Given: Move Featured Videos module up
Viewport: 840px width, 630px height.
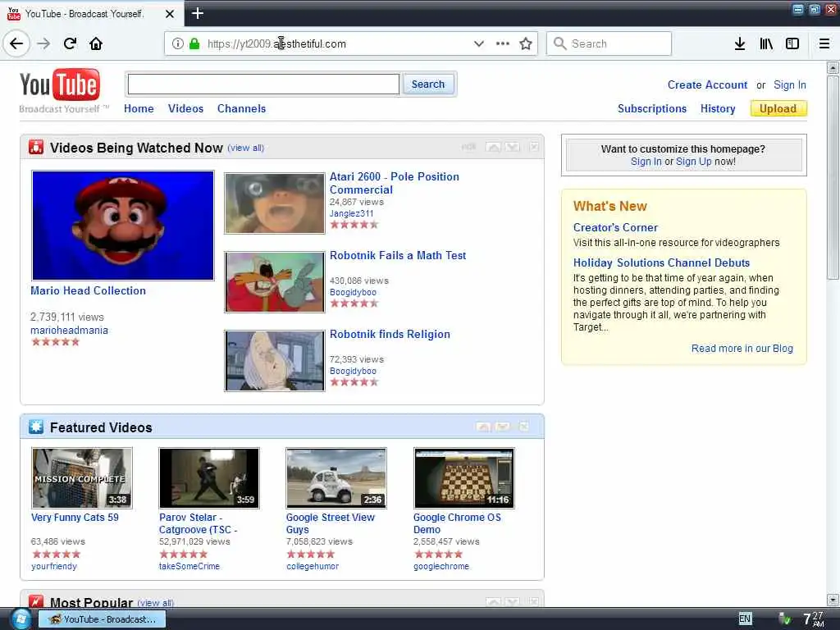Looking at the screenshot, I should tap(483, 427).
